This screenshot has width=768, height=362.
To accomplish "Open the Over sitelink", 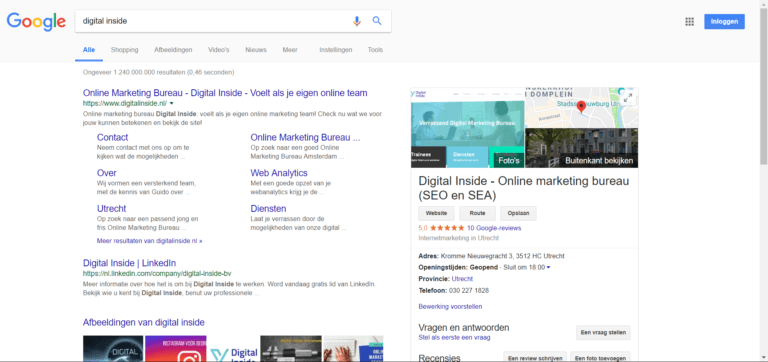I will tap(106, 173).
